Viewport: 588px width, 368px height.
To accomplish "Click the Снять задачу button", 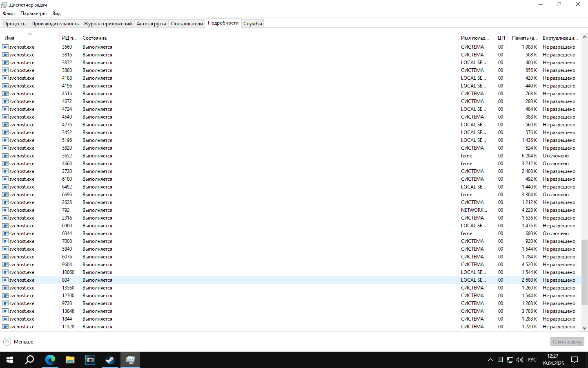I will point(567,342).
